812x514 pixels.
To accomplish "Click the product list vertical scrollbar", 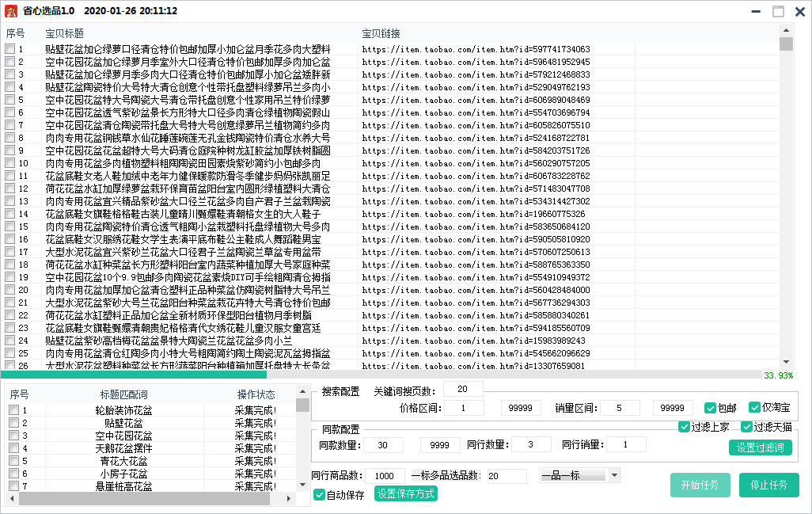I will (786, 198).
